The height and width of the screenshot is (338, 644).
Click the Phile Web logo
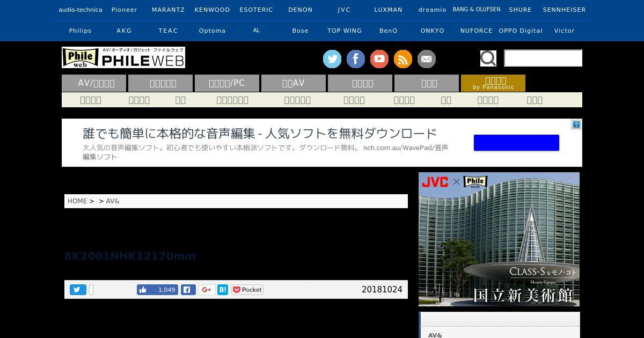[123, 57]
